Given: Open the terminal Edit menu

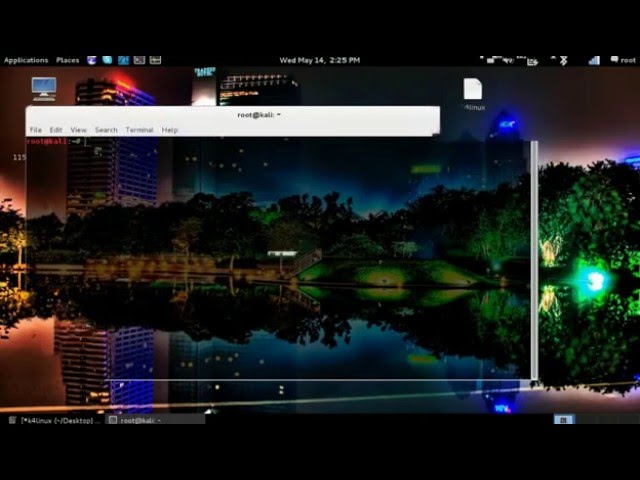Looking at the screenshot, I should click(x=56, y=130).
